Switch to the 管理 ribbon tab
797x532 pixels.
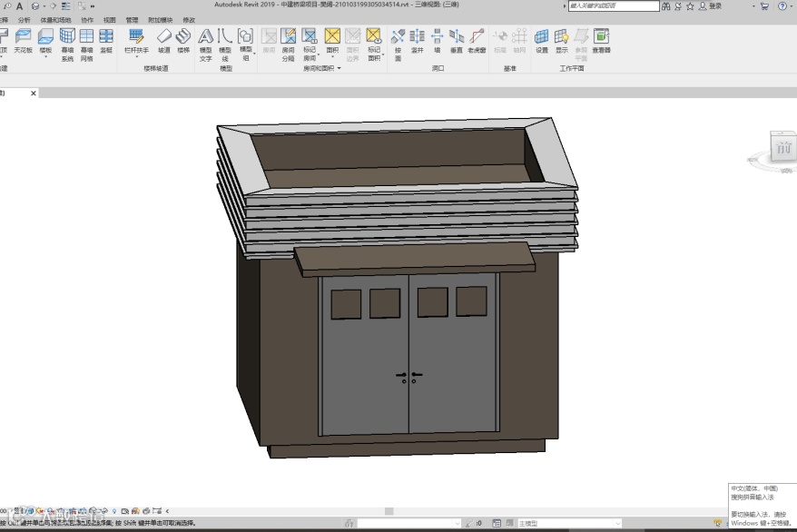pyautogui.click(x=133, y=19)
